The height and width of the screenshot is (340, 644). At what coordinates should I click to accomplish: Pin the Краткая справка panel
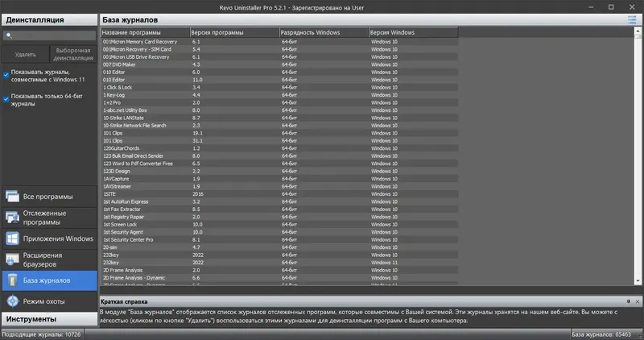point(629,301)
